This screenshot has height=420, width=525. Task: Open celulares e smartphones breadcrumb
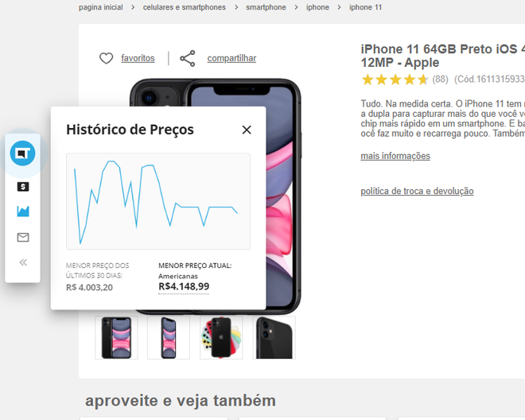point(185,7)
